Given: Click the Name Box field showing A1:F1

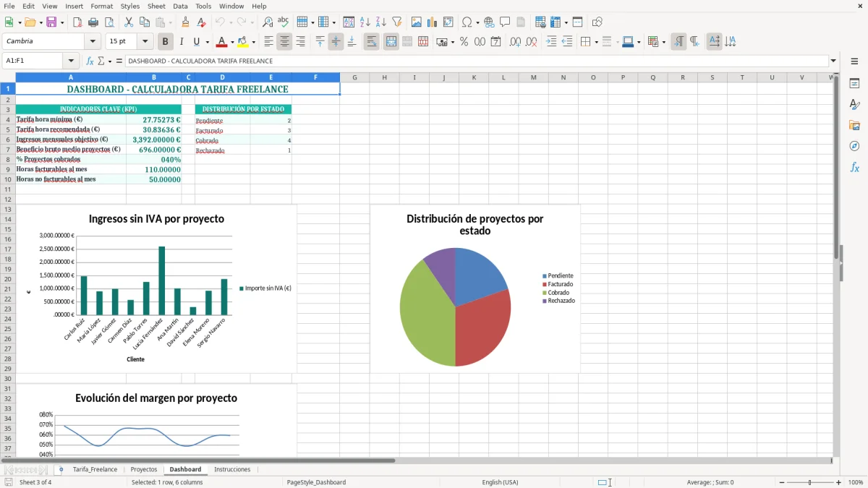Looking at the screenshot, I should point(33,61).
